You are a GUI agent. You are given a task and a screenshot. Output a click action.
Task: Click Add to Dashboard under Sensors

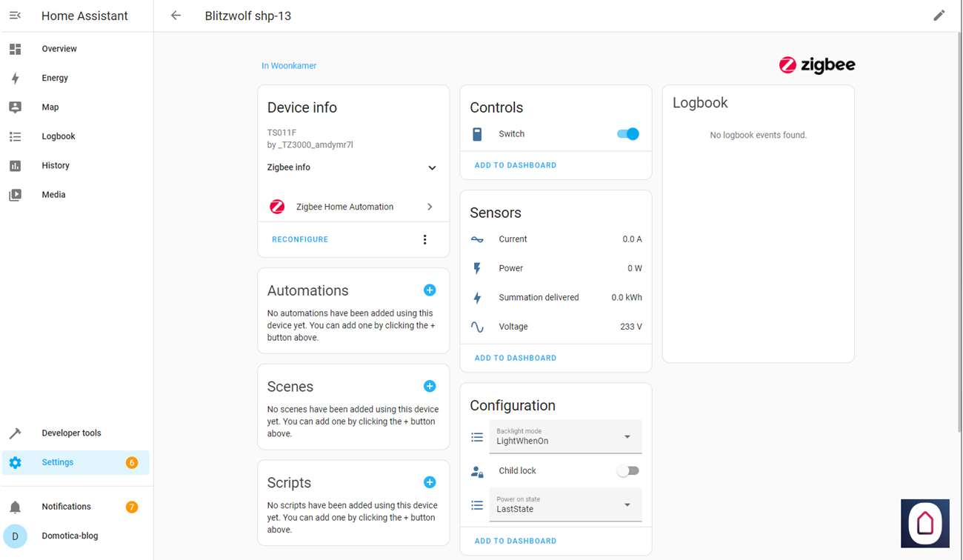[x=516, y=358]
